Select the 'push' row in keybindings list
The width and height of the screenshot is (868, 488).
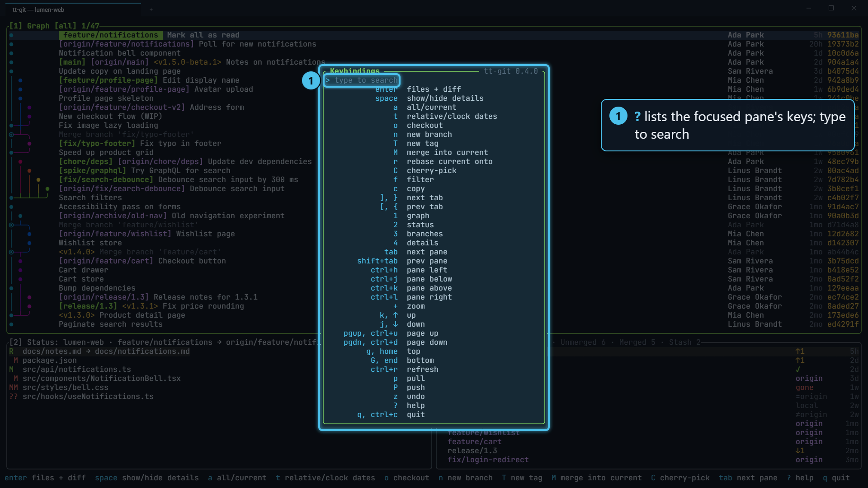(434, 388)
